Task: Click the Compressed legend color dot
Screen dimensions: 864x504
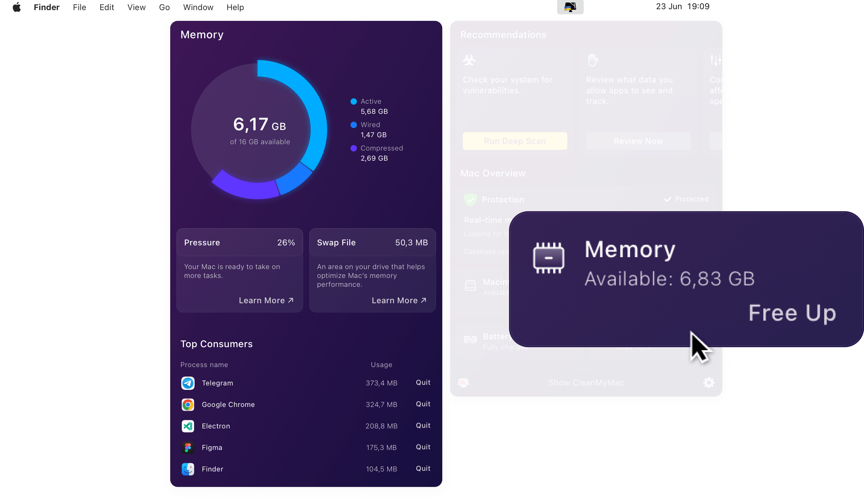Action: pos(353,148)
